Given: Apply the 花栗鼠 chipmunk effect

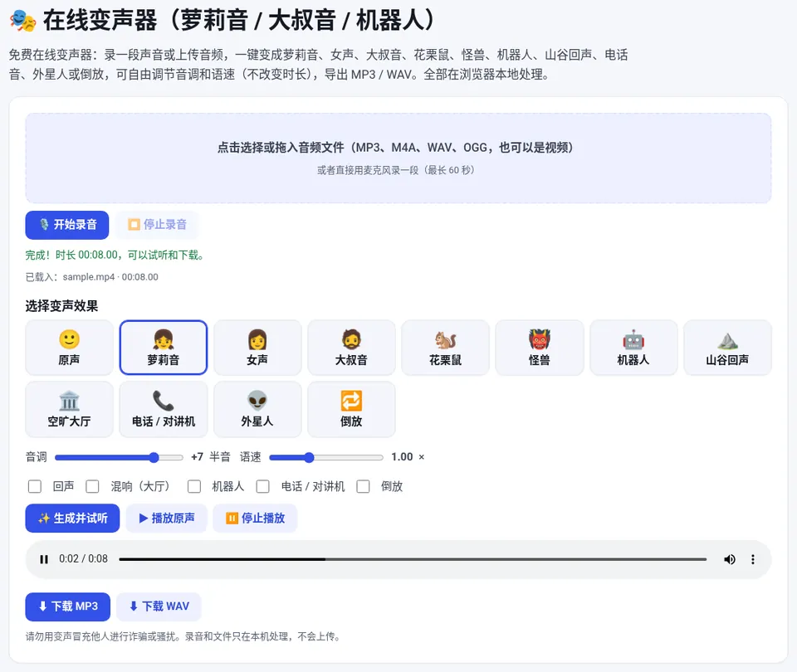Looking at the screenshot, I should [445, 348].
